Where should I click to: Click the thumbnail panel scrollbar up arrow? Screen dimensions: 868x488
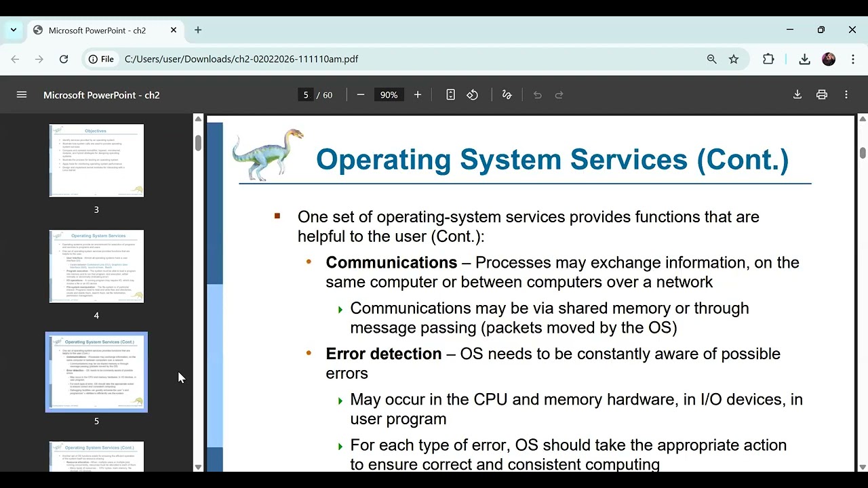[x=198, y=119]
